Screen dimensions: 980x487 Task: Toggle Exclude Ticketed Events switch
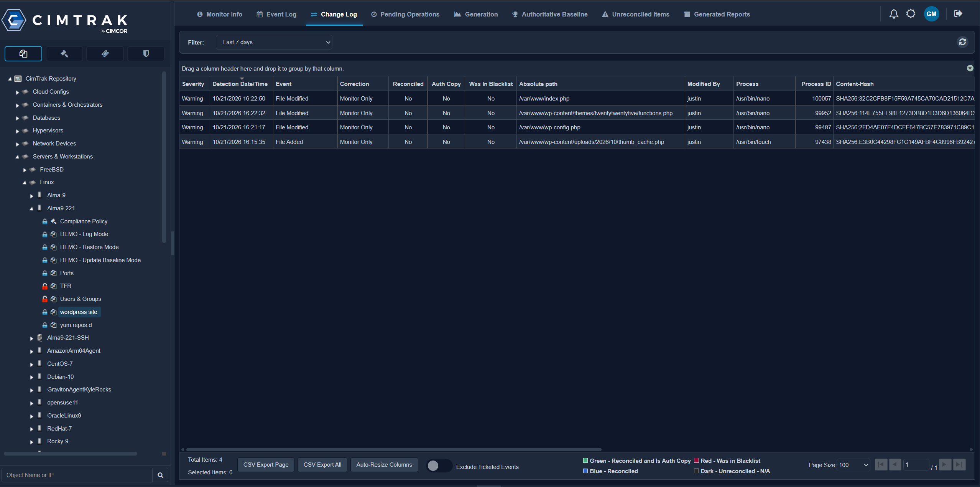(439, 466)
